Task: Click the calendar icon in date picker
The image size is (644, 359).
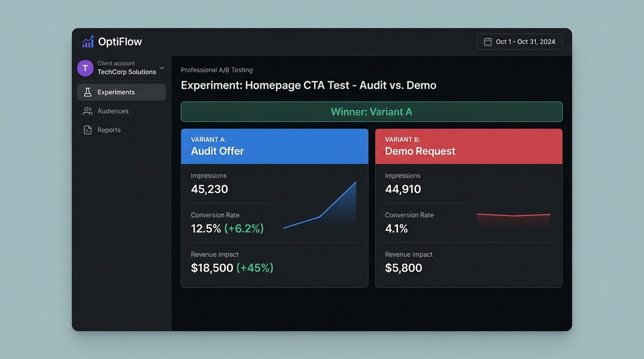Action: 488,42
